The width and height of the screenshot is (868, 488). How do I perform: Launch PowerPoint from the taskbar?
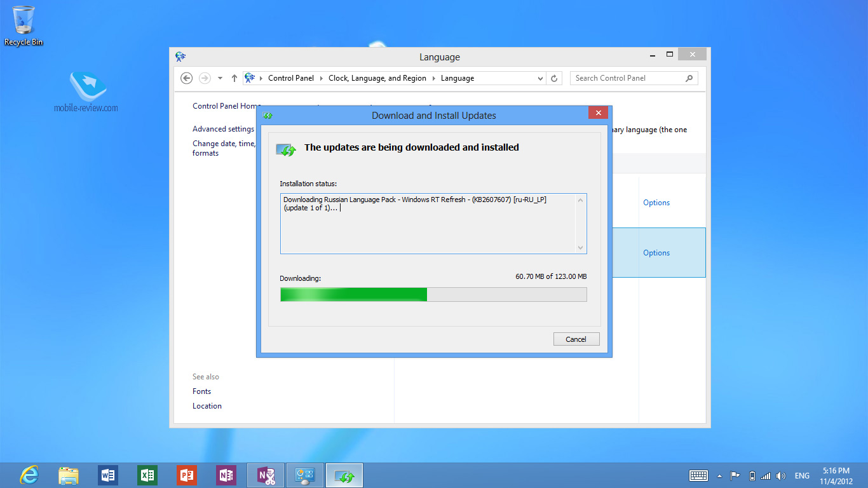point(187,475)
